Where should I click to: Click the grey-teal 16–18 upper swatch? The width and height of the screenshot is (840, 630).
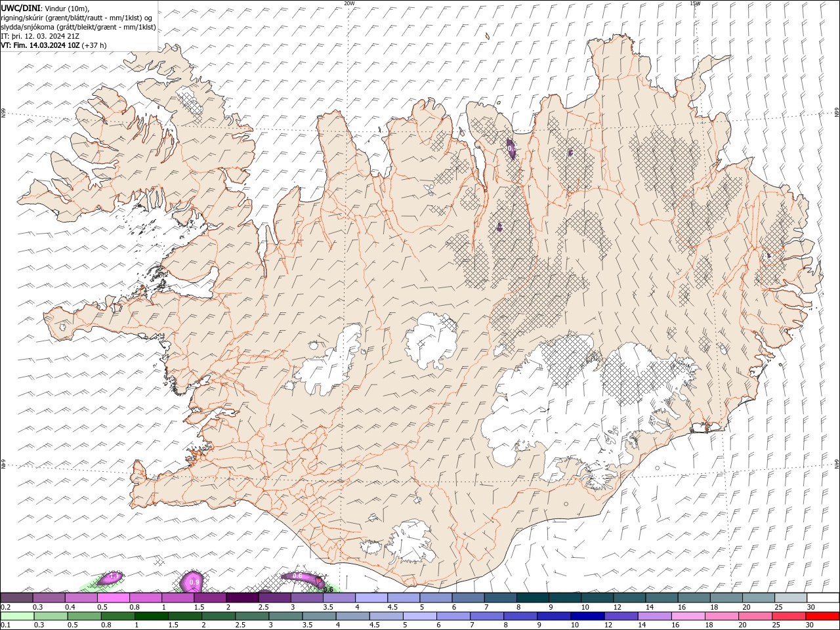[x=693, y=598]
